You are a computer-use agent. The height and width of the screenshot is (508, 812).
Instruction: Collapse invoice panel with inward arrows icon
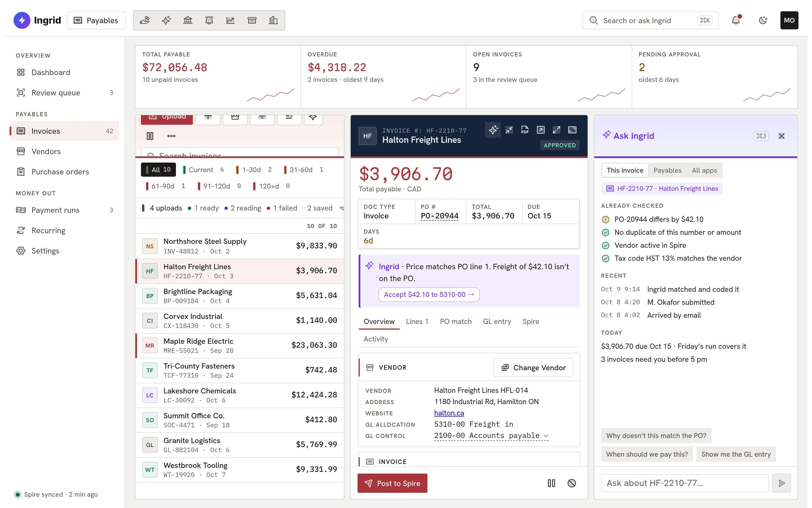[x=509, y=130]
